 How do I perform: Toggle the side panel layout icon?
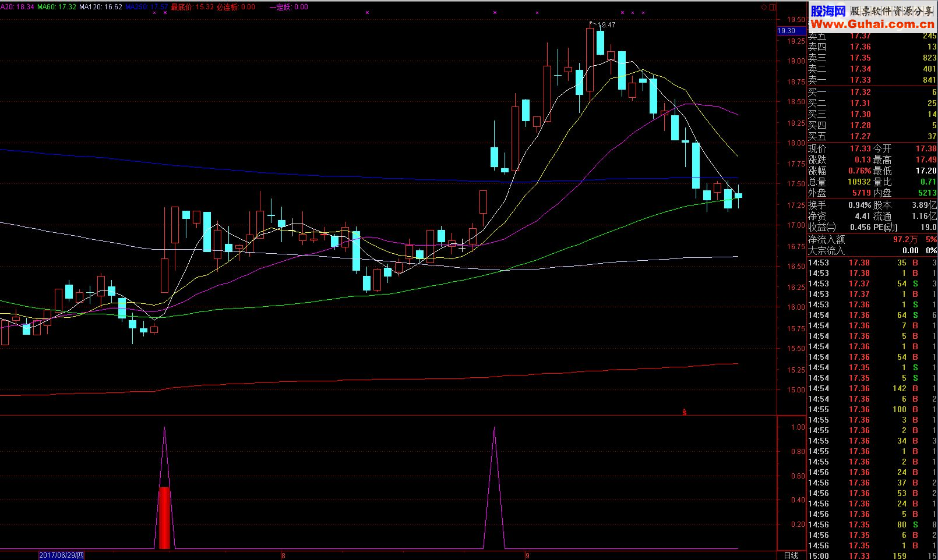click(773, 7)
